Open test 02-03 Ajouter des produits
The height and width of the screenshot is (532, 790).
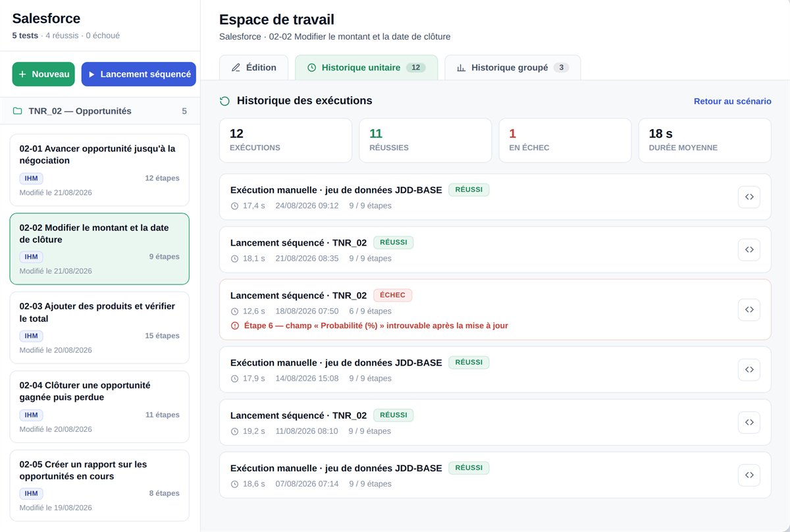pyautogui.click(x=99, y=328)
